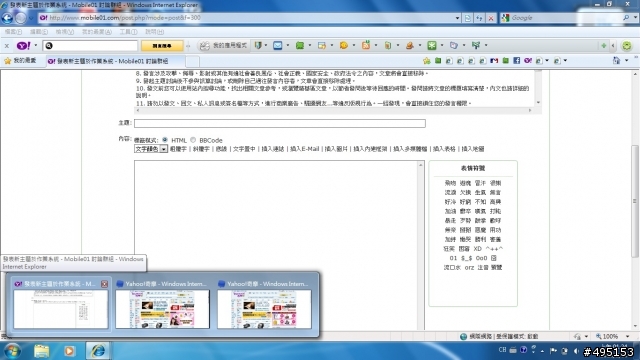The width and height of the screenshot is (640, 360).
Task: Click the yellow smiley messenger toolbar icon
Action: coord(344,46)
